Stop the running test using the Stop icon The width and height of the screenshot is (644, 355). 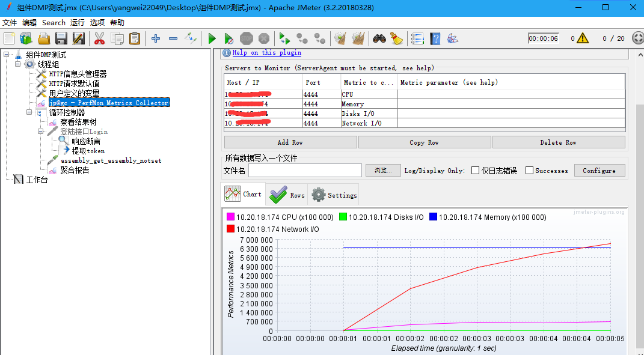[245, 38]
